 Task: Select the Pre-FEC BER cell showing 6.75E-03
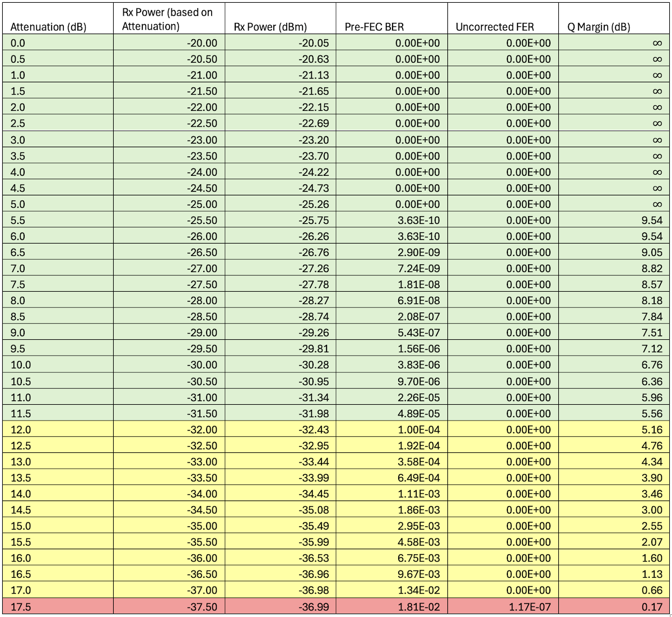(392, 558)
